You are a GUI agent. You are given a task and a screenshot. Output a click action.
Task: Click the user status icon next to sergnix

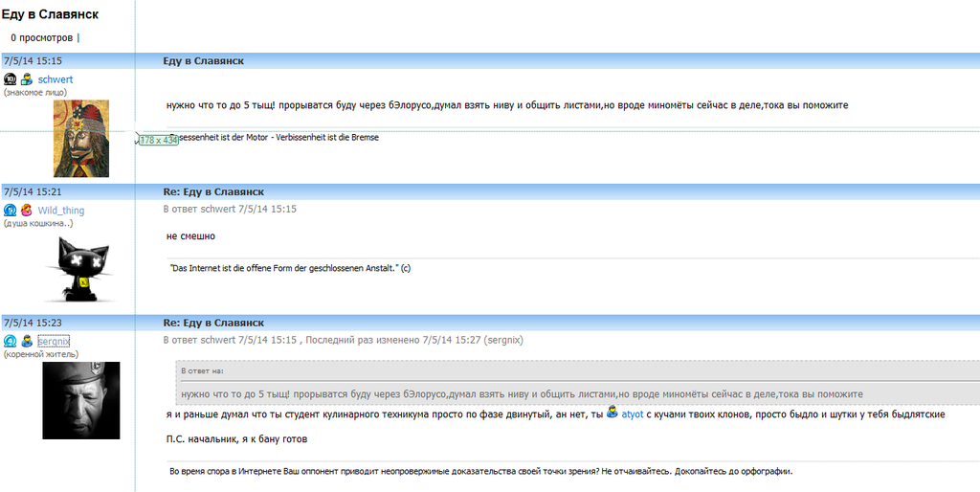(27, 341)
